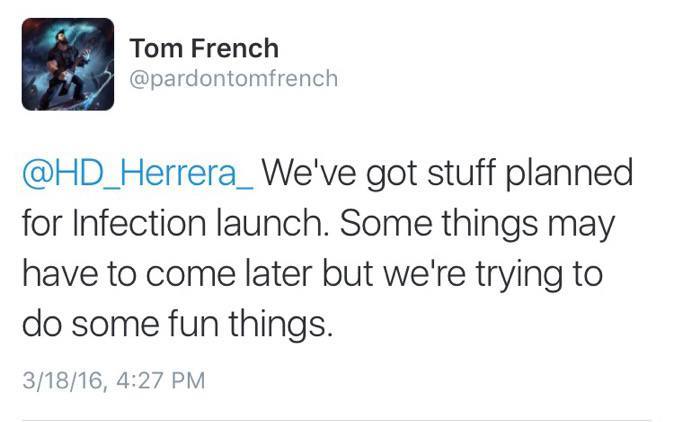Viewport: 674px width, 422px height.
Task: Open the @pardontomfrench handle
Action: pos(234,78)
